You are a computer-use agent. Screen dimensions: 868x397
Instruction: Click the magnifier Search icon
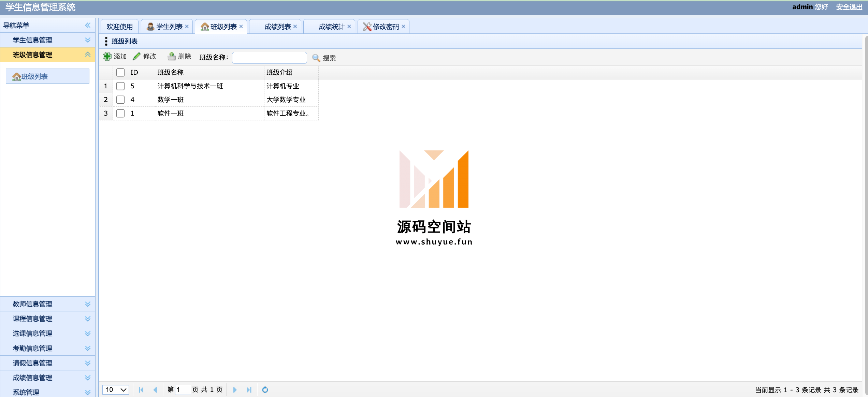point(316,58)
